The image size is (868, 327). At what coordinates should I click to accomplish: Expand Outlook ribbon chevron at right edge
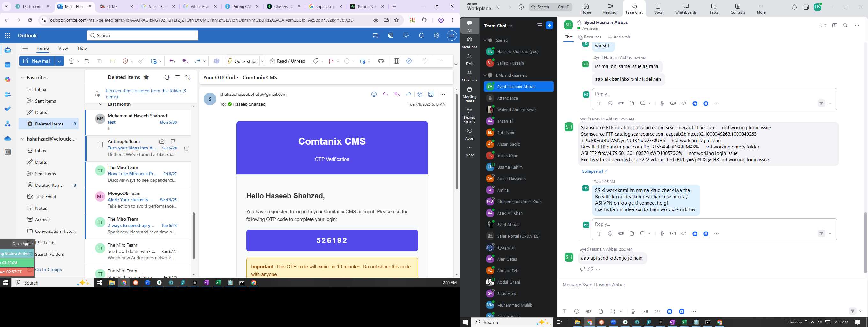456,64
